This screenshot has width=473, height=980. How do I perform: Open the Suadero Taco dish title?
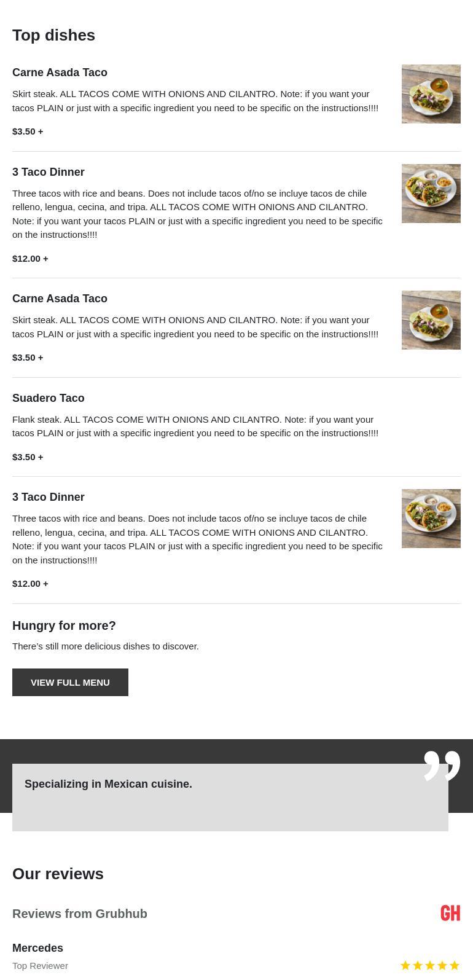point(49,398)
